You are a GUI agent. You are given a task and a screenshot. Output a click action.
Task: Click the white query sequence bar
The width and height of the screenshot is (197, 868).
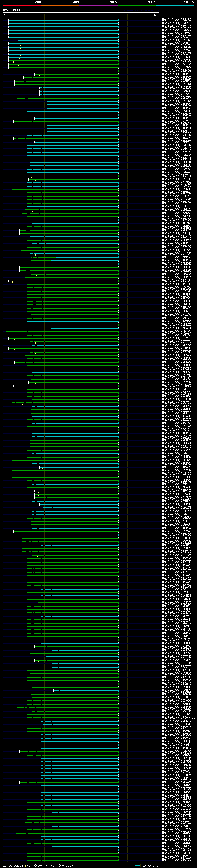point(81,13)
